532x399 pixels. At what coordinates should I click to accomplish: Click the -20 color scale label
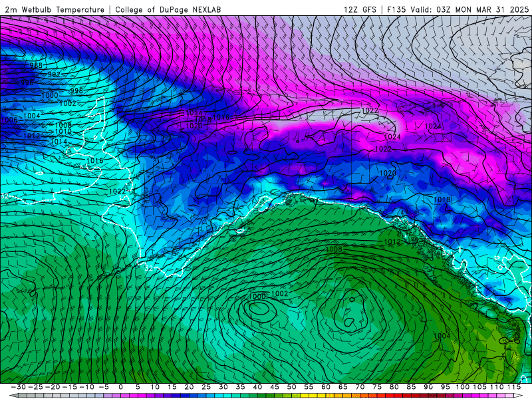tap(53, 387)
